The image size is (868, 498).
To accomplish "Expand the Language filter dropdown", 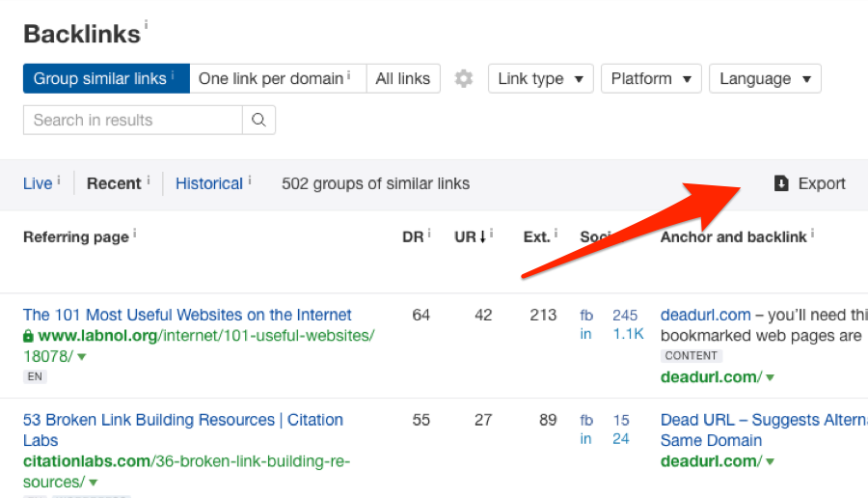I will [765, 79].
